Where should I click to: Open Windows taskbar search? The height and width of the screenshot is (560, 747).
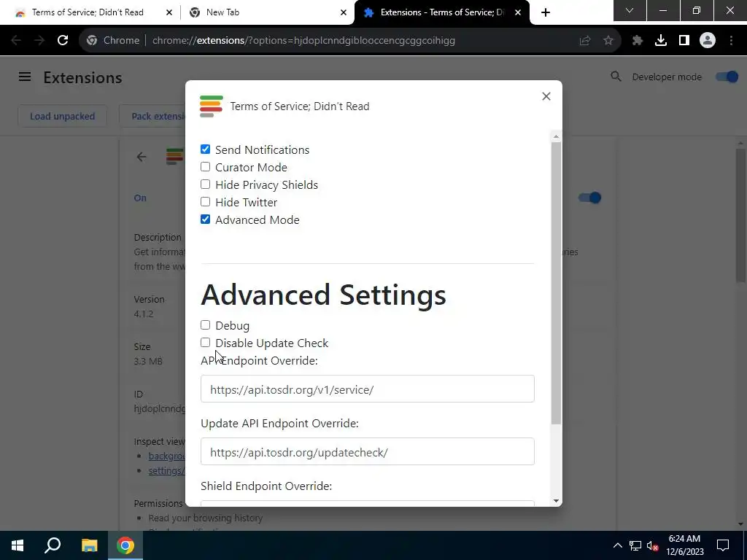click(x=53, y=545)
